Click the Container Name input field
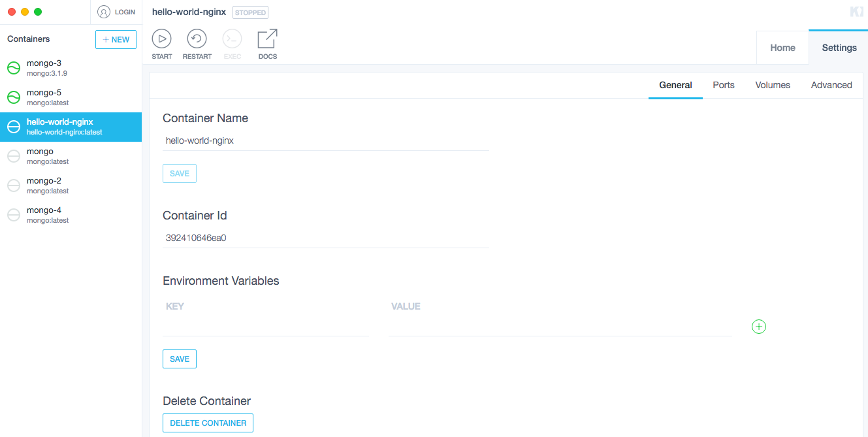This screenshot has height=437, width=868. coord(294,140)
